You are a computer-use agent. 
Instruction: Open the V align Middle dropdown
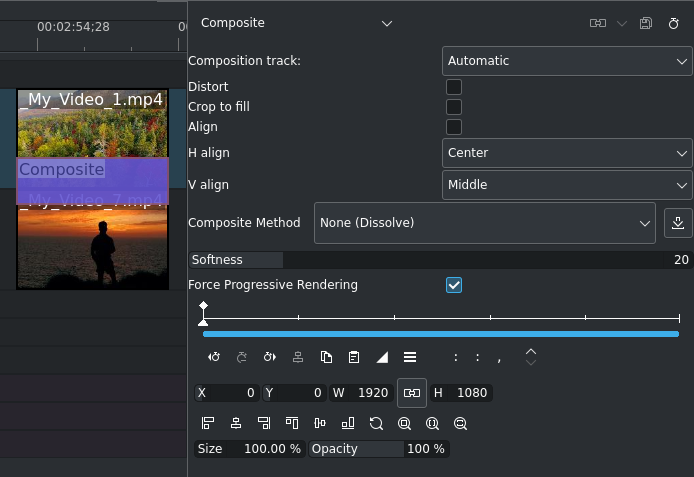coord(567,185)
